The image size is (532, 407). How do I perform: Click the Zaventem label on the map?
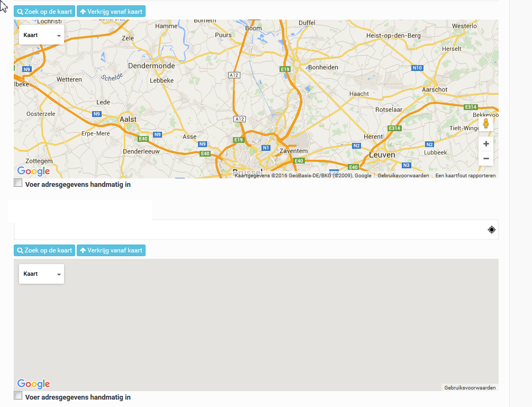293,151
